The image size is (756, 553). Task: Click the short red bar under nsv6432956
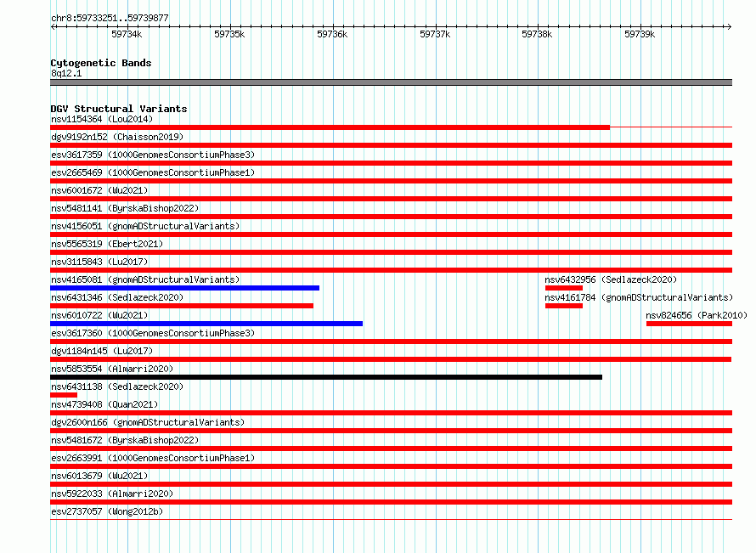[564, 288]
